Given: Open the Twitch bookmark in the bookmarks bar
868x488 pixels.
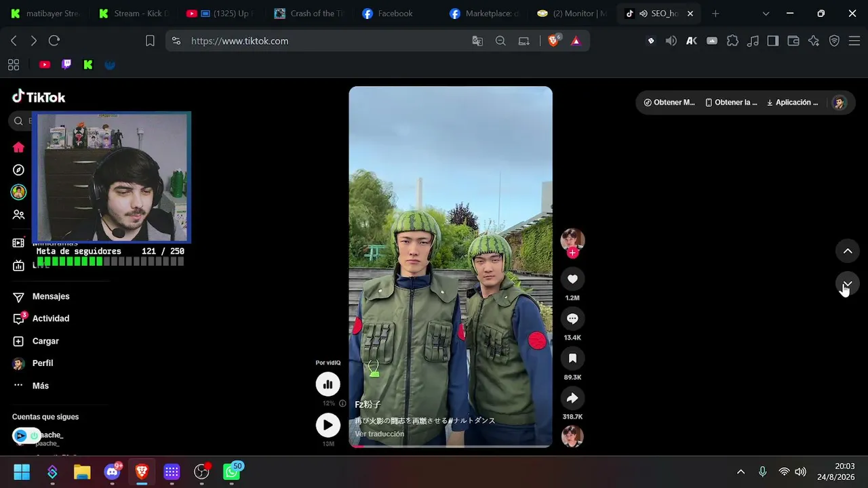Looking at the screenshot, I should [66, 64].
